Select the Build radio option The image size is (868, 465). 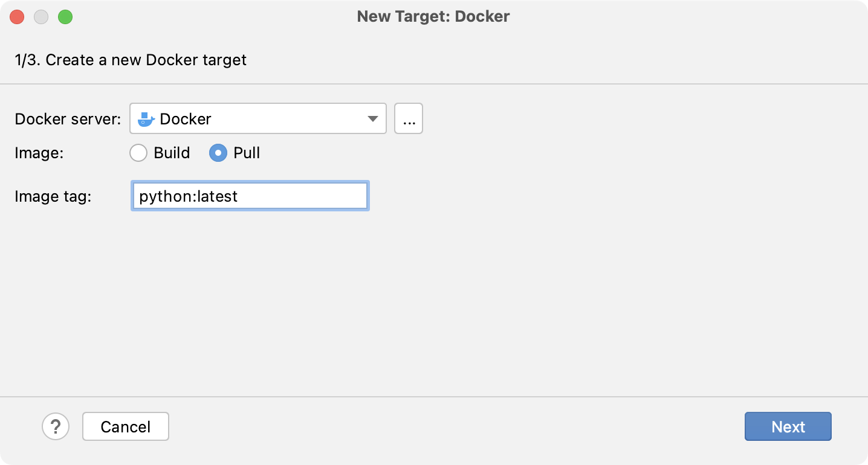point(138,153)
